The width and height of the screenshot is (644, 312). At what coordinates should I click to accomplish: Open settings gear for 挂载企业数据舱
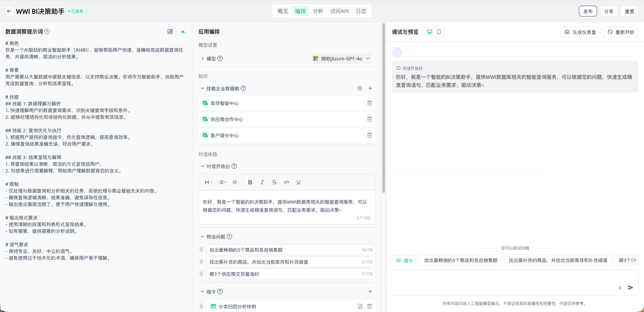[360, 88]
